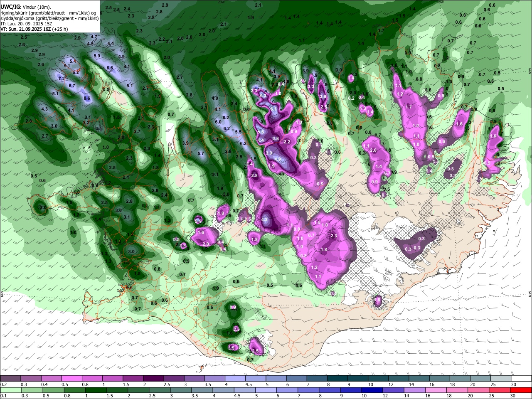Select the violet swatch labeled 12 in lower scale

click(393, 390)
